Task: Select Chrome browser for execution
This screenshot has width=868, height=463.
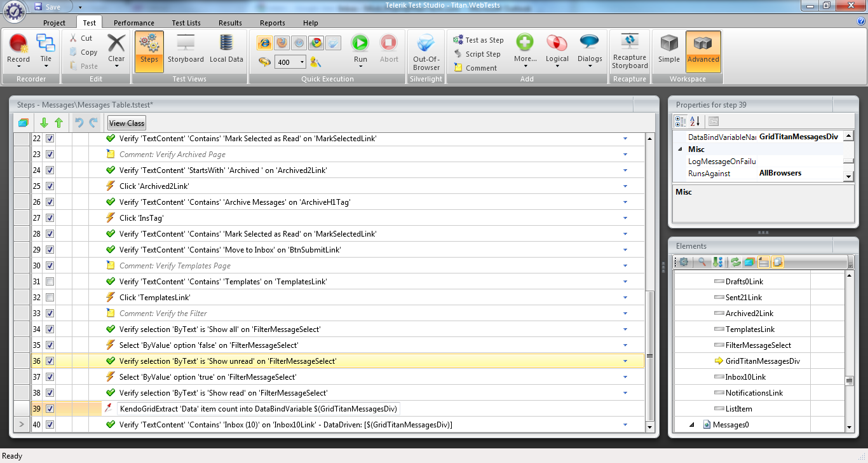Action: pos(316,43)
